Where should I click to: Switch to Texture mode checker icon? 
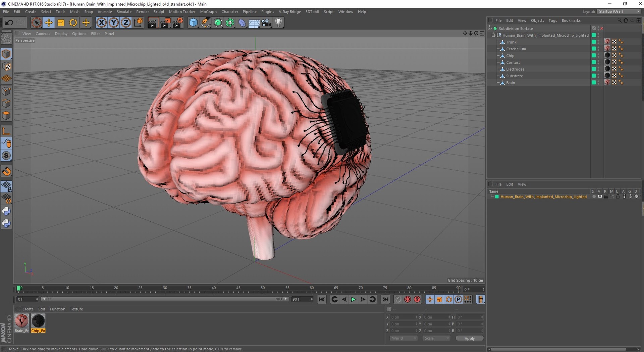[x=6, y=66]
